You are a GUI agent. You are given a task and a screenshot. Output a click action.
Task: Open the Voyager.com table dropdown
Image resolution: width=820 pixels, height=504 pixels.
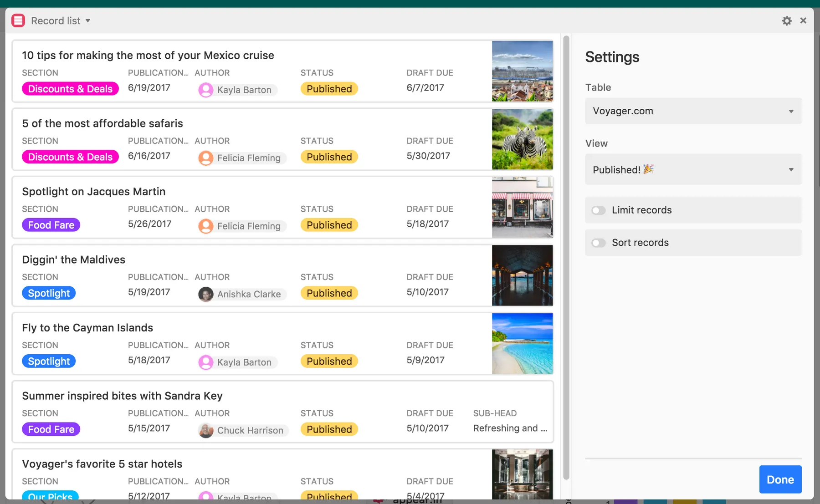[x=693, y=111]
